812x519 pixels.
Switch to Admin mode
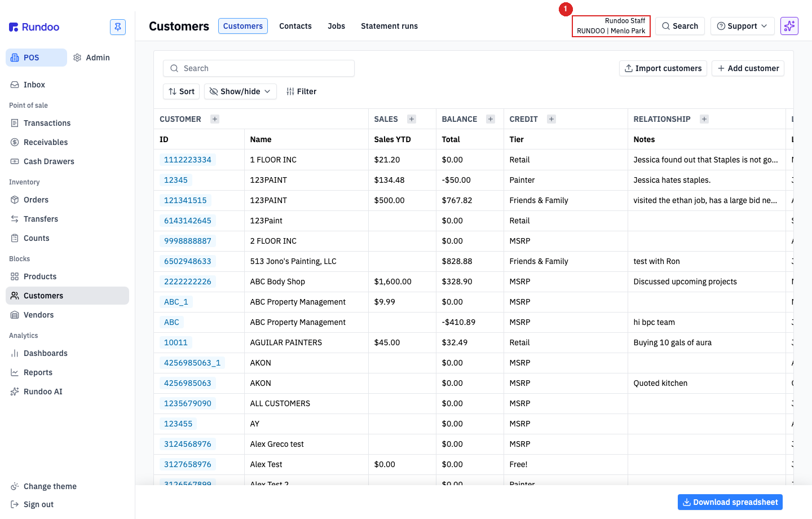91,58
